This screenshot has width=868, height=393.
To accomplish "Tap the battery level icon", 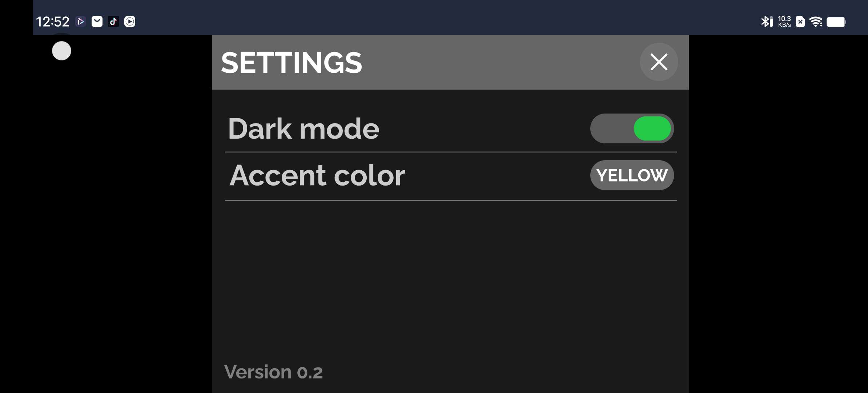I will pos(836,22).
